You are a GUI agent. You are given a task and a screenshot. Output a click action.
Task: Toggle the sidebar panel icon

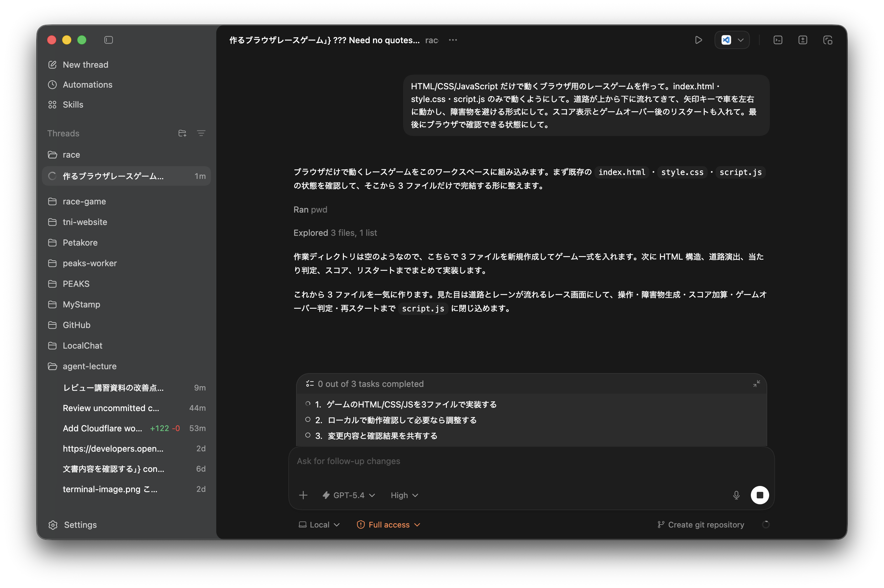click(108, 40)
